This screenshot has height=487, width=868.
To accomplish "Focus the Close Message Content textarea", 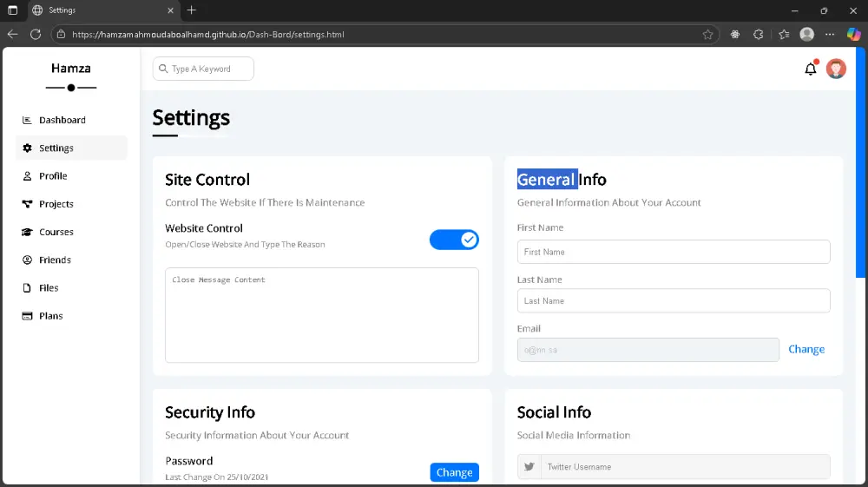I will [x=322, y=315].
